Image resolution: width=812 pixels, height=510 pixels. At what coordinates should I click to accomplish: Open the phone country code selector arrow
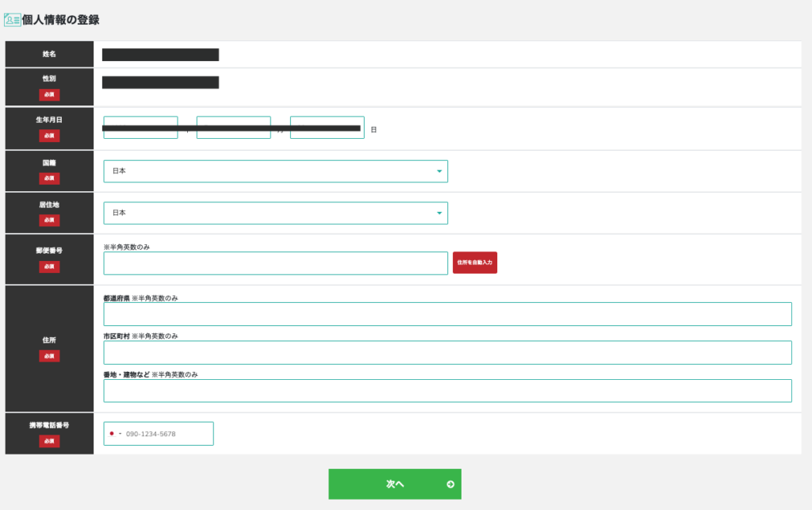(x=120, y=434)
